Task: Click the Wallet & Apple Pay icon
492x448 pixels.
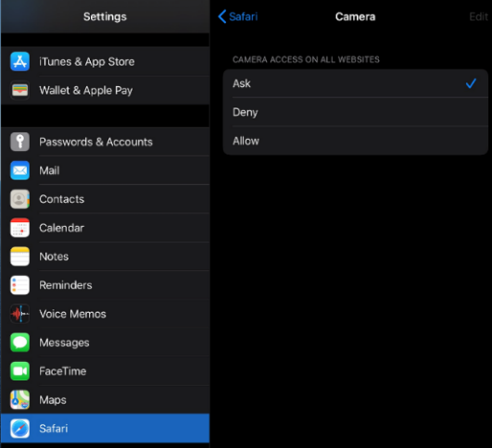Action: 20,91
